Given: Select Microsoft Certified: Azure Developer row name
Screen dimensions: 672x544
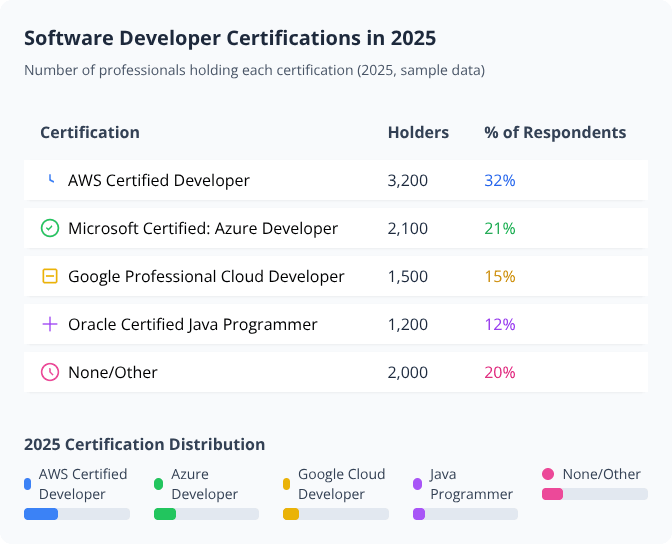Looking at the screenshot, I should click(x=203, y=228).
